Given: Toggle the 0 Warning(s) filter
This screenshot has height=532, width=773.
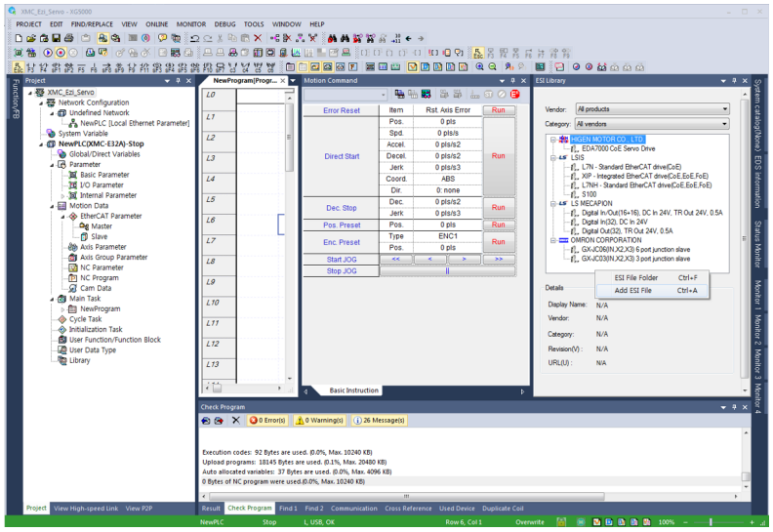Looking at the screenshot, I should pos(320,420).
